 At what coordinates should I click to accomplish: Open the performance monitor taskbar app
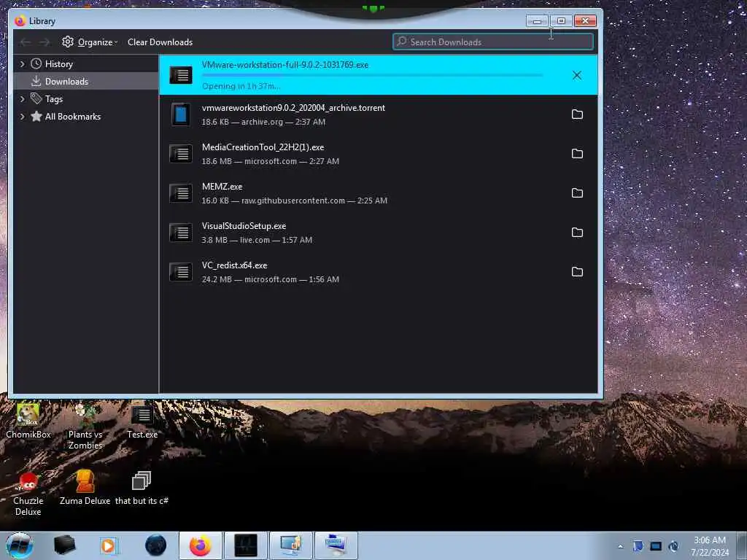(246, 545)
